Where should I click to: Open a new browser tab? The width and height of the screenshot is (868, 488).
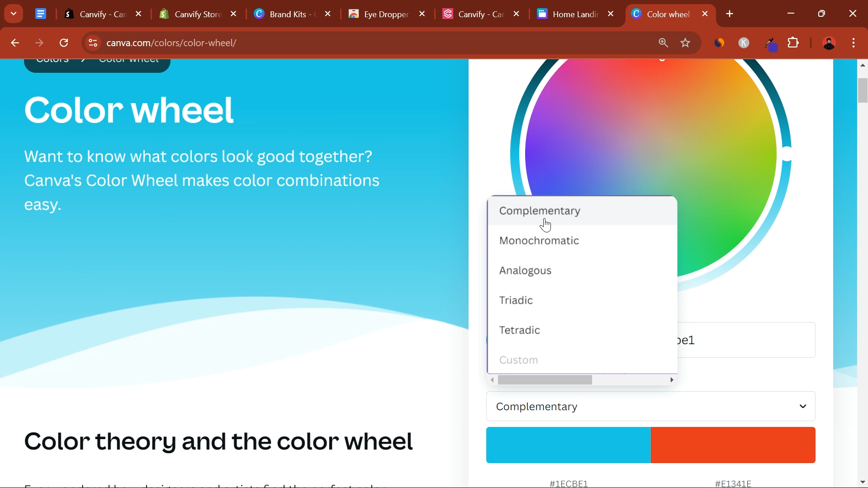point(730,14)
